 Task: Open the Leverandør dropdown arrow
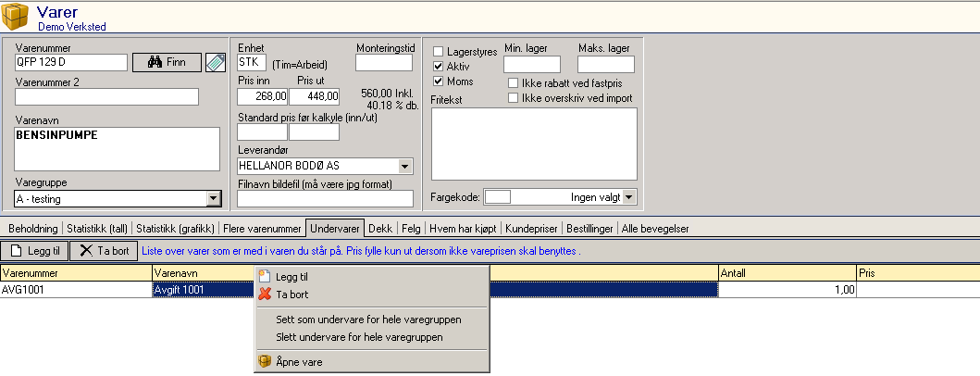(x=405, y=167)
